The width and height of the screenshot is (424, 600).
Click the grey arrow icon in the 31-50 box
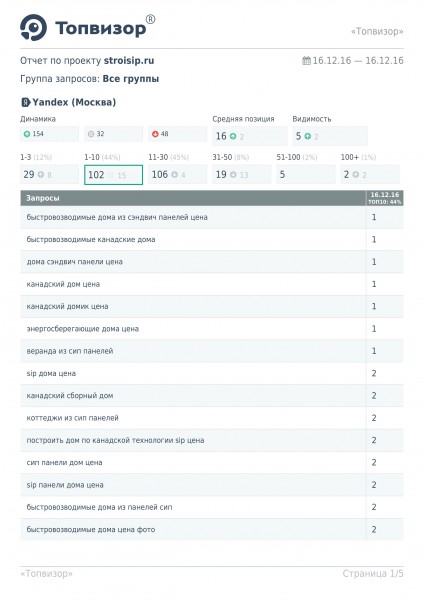click(x=233, y=174)
